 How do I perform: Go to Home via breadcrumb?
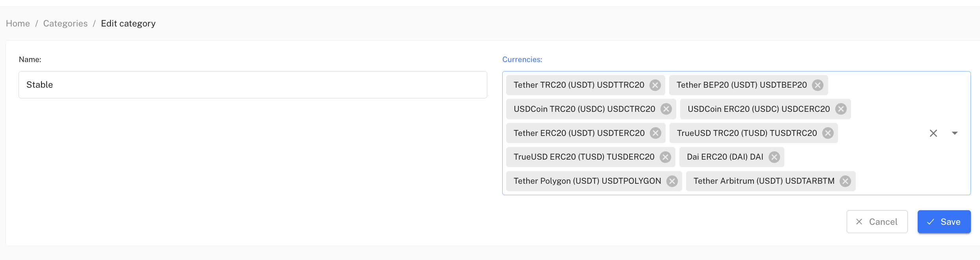18,24
